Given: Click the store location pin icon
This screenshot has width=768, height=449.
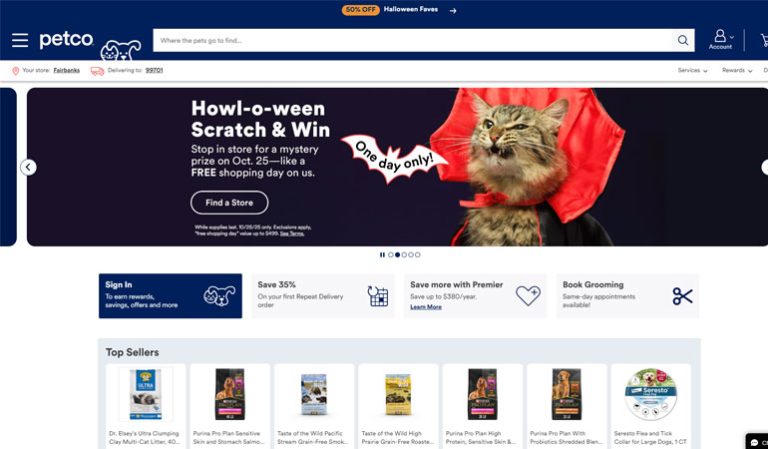Looking at the screenshot, I should pos(16,71).
